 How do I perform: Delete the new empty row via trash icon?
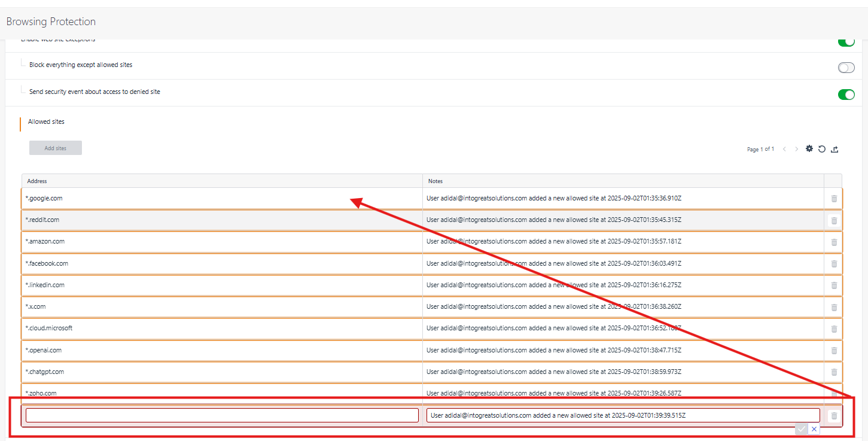(834, 415)
